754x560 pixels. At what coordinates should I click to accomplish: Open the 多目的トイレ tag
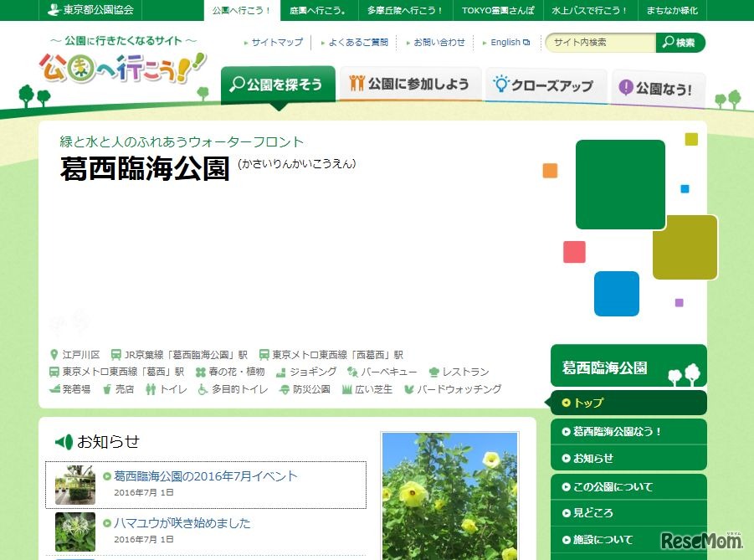click(240, 388)
